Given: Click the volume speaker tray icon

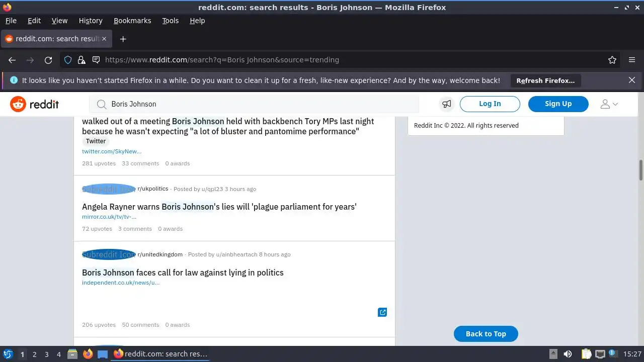Looking at the screenshot, I should pyautogui.click(x=568, y=354).
